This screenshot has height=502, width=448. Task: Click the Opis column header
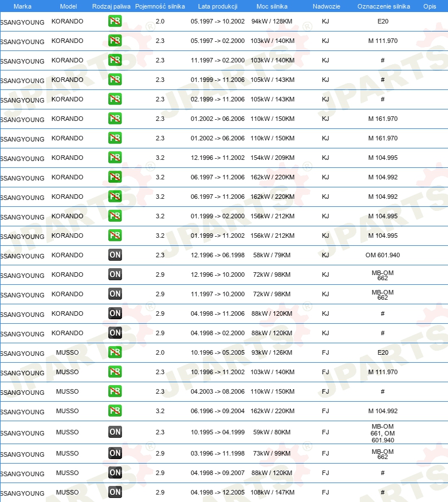(x=430, y=6)
